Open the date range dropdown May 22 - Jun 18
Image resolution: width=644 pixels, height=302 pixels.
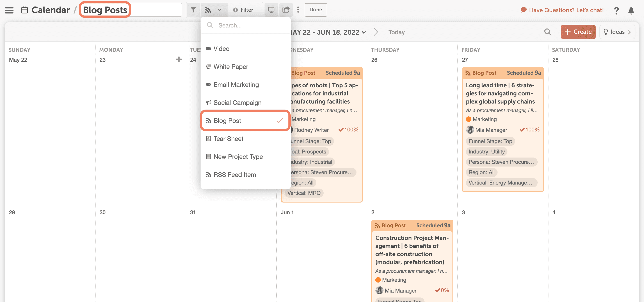[328, 32]
